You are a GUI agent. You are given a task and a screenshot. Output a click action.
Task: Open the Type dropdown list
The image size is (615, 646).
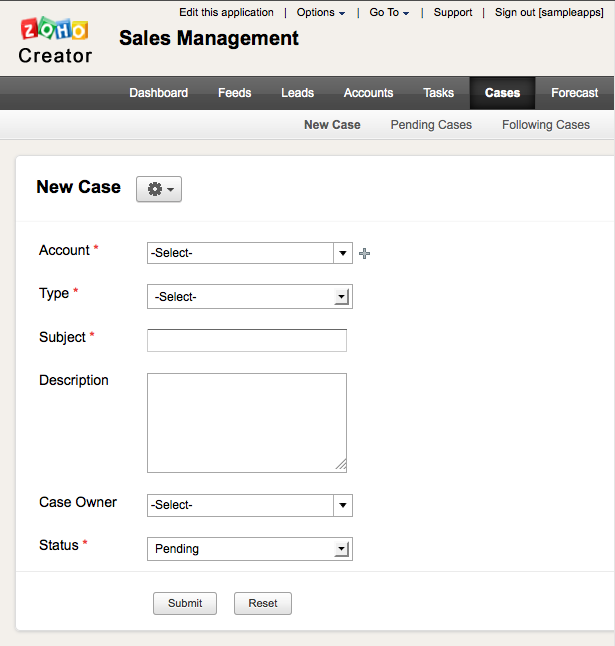click(249, 297)
